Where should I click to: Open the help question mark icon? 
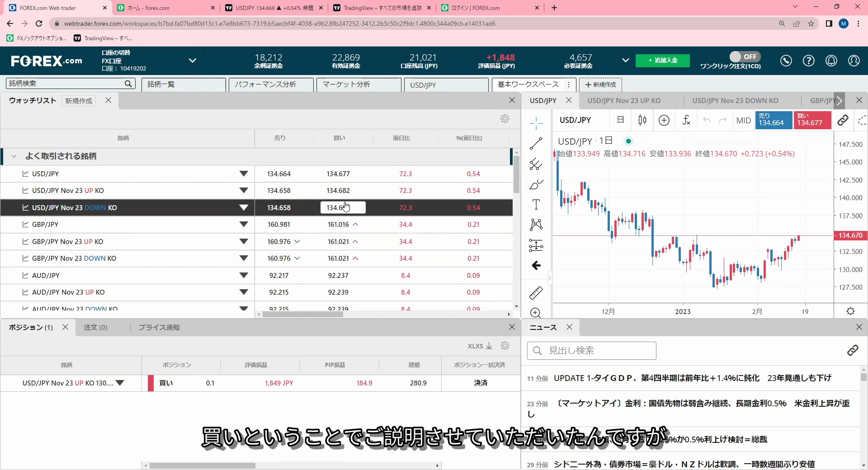[x=809, y=61]
